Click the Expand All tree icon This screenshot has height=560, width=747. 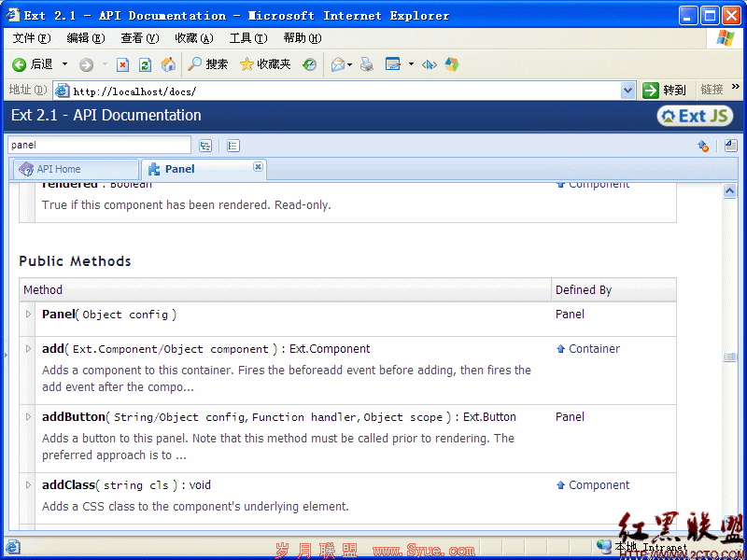pos(205,146)
